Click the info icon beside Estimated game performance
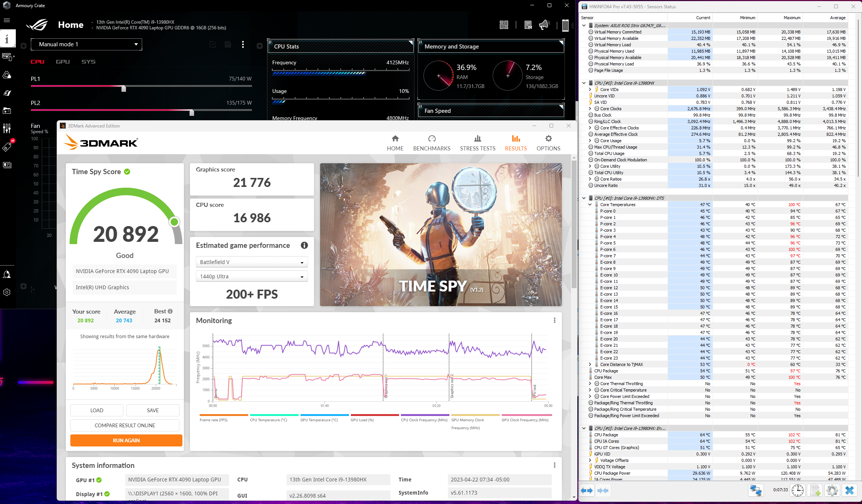The width and height of the screenshot is (862, 504). [304, 245]
